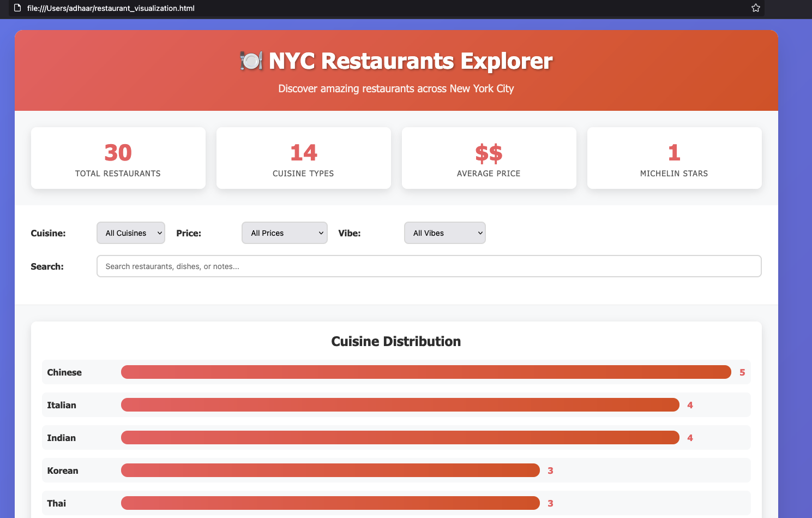This screenshot has width=812, height=518.
Task: Click the Thai cuisine bar
Action: [330, 503]
